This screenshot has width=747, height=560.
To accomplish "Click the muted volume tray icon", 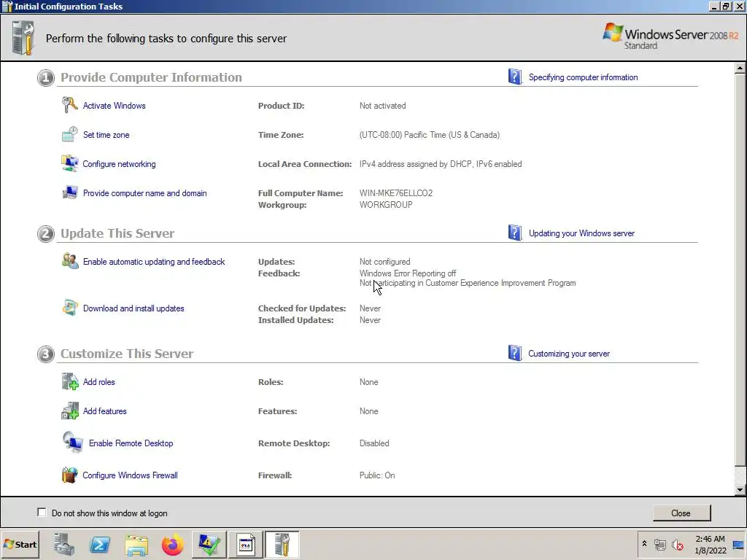I will (x=678, y=544).
